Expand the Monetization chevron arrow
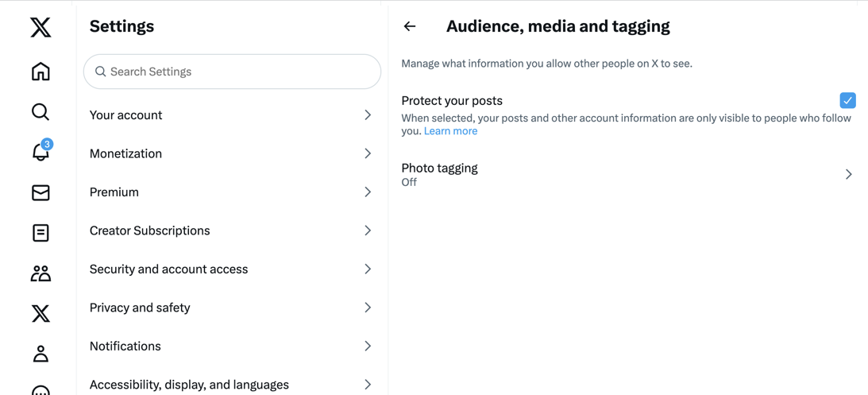Screen dimensions: 868x395 click(368, 153)
